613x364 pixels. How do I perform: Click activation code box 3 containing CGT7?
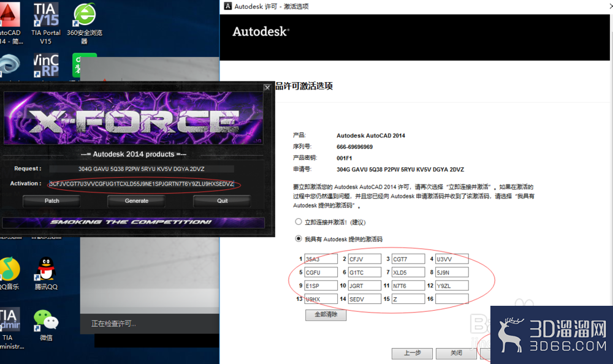[x=408, y=259]
